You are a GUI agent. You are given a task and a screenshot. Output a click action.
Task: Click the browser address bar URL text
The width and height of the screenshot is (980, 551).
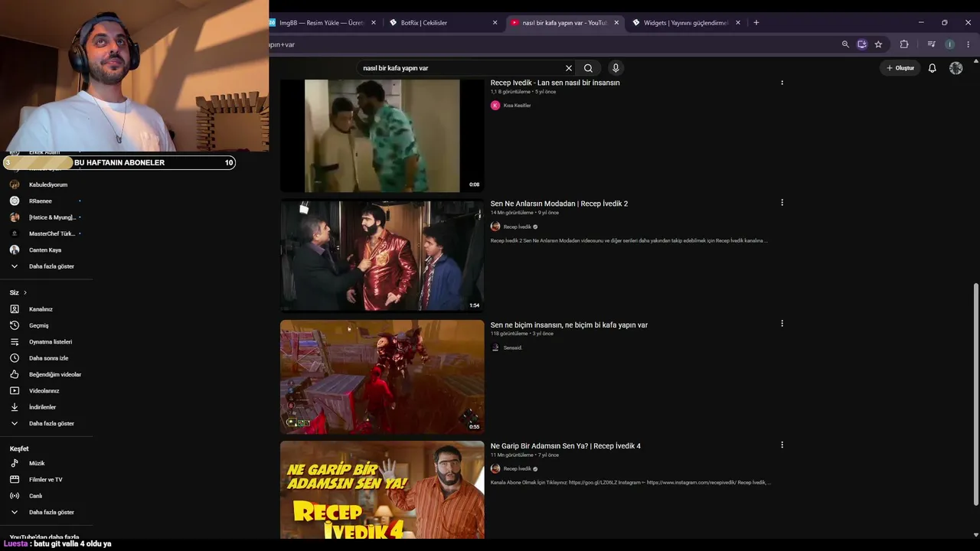point(282,44)
